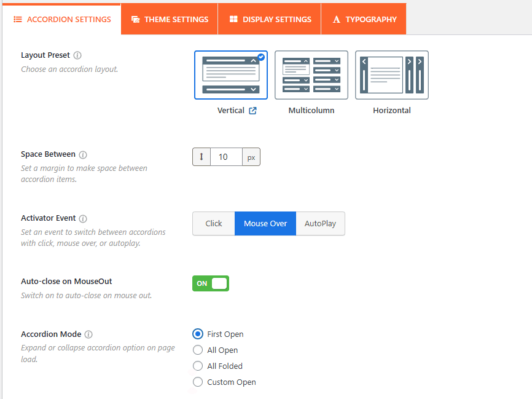
Task: Click the Space Between info icon
Action: coord(83,155)
